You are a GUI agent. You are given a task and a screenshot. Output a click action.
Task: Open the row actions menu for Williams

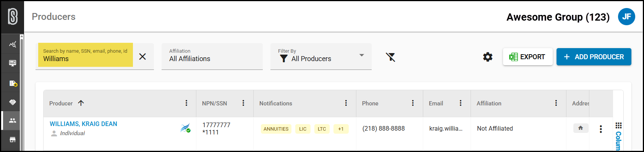pyautogui.click(x=601, y=129)
